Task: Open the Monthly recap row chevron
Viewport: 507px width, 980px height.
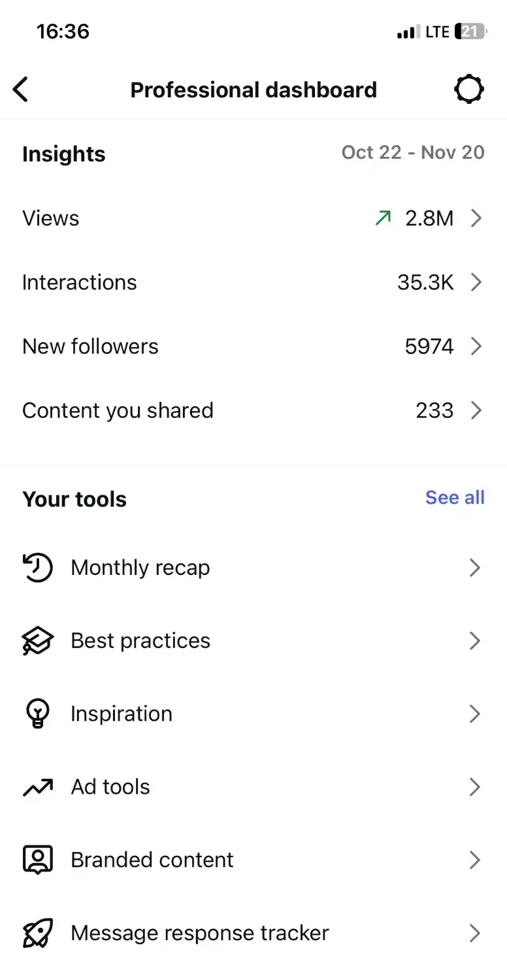Action: click(476, 568)
